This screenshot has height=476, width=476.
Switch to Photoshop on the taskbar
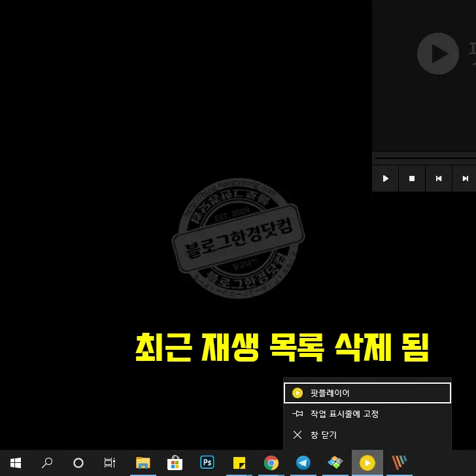point(207,462)
